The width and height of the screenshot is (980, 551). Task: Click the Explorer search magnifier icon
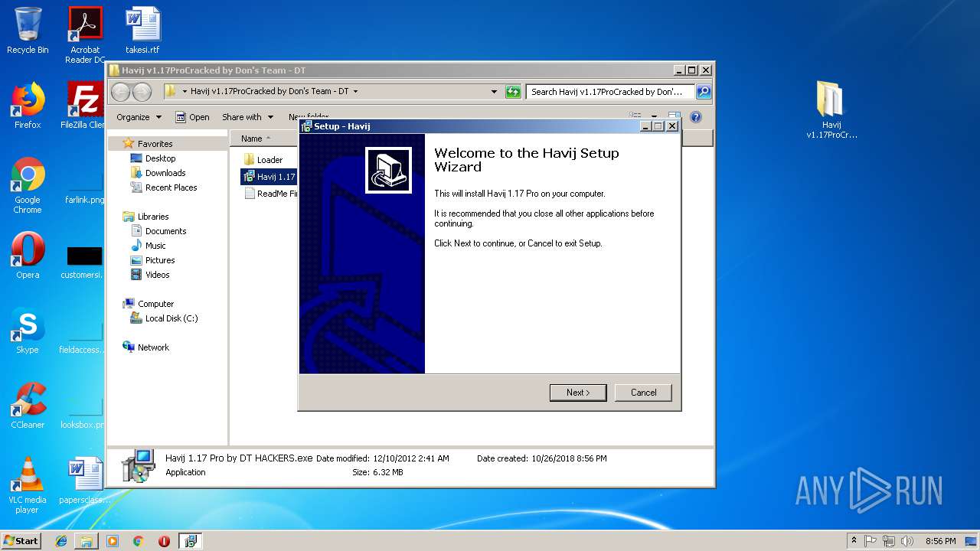pyautogui.click(x=703, y=92)
